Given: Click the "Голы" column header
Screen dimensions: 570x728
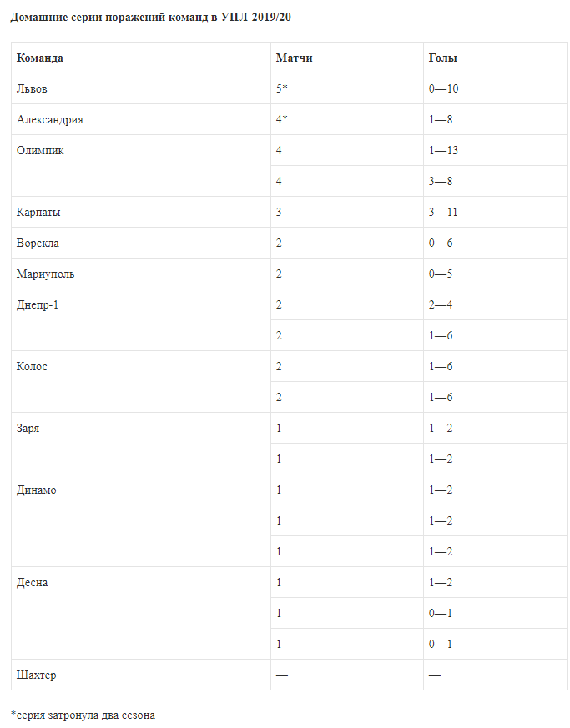Looking at the screenshot, I should pos(442,58).
